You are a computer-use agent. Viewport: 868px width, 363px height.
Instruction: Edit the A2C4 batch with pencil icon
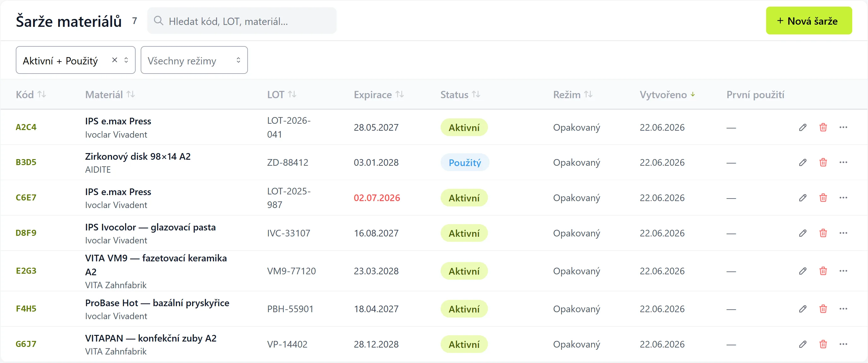tap(803, 127)
